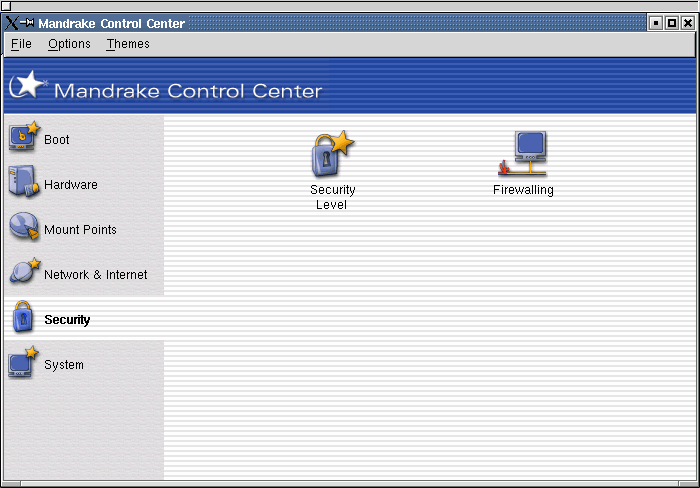Image resolution: width=700 pixels, height=488 pixels.
Task: Maximize the Mandrake Control Center window
Action: click(x=671, y=23)
